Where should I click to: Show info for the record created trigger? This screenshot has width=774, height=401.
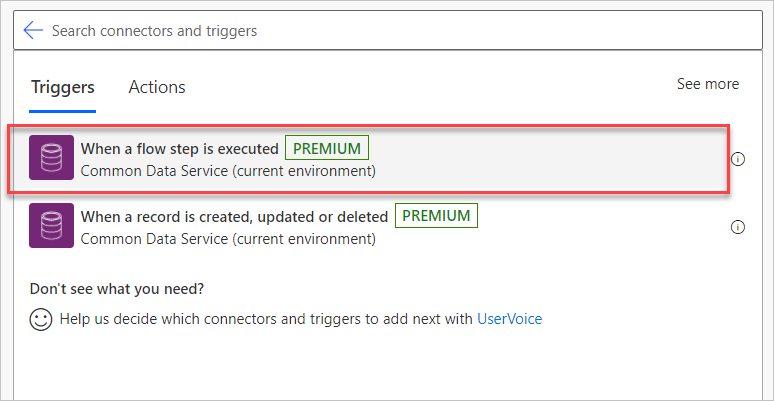(x=738, y=227)
